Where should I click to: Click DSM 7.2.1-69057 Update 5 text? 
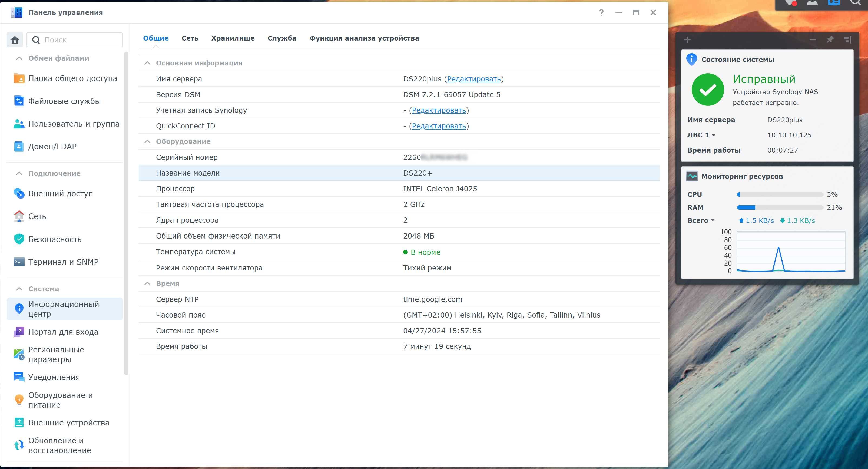(x=452, y=95)
